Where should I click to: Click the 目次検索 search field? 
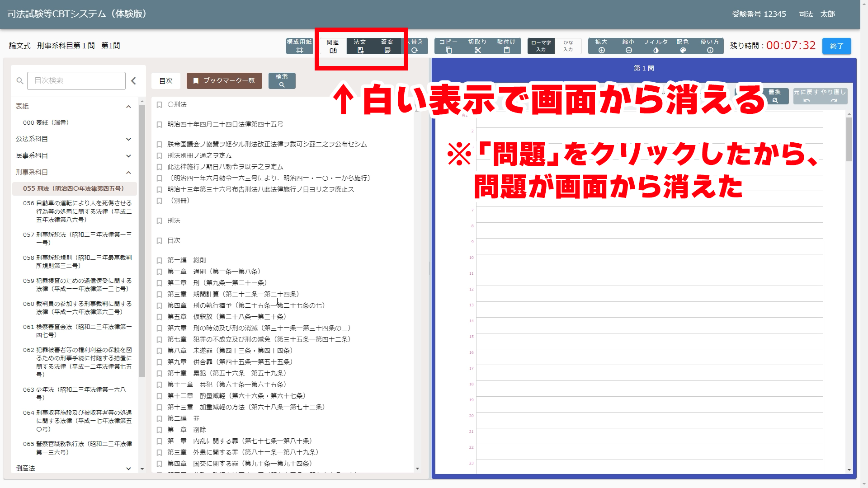pyautogui.click(x=76, y=81)
